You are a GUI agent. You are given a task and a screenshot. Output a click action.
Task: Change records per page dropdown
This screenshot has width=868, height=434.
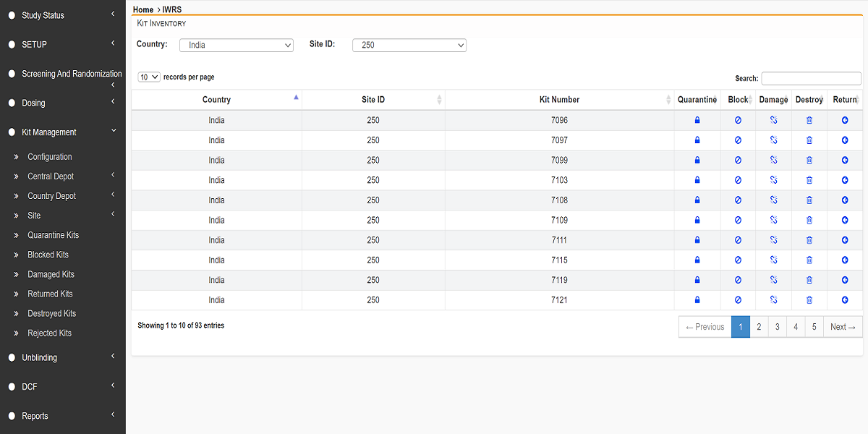tap(149, 77)
